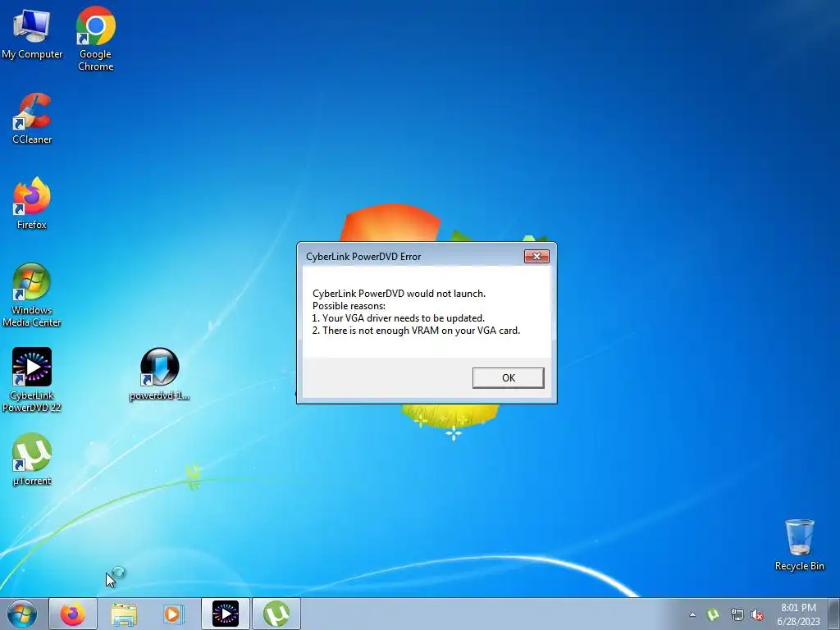Select the Windows Media Center desktop icon
This screenshot has width=840, height=630.
[x=32, y=295]
